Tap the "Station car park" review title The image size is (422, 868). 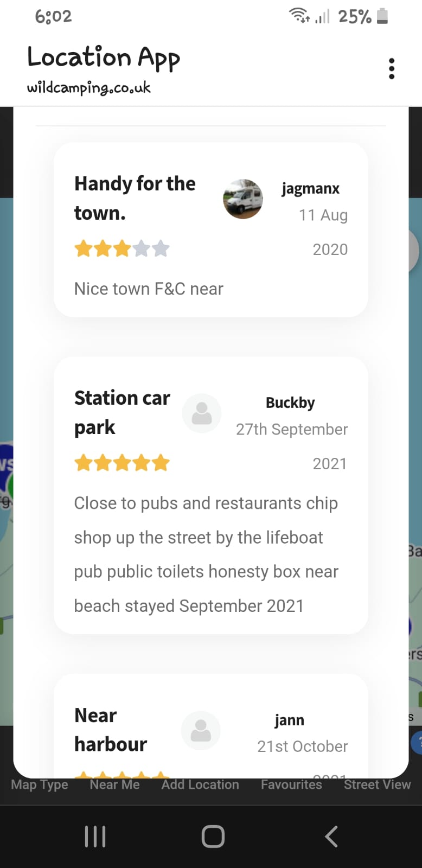(122, 412)
